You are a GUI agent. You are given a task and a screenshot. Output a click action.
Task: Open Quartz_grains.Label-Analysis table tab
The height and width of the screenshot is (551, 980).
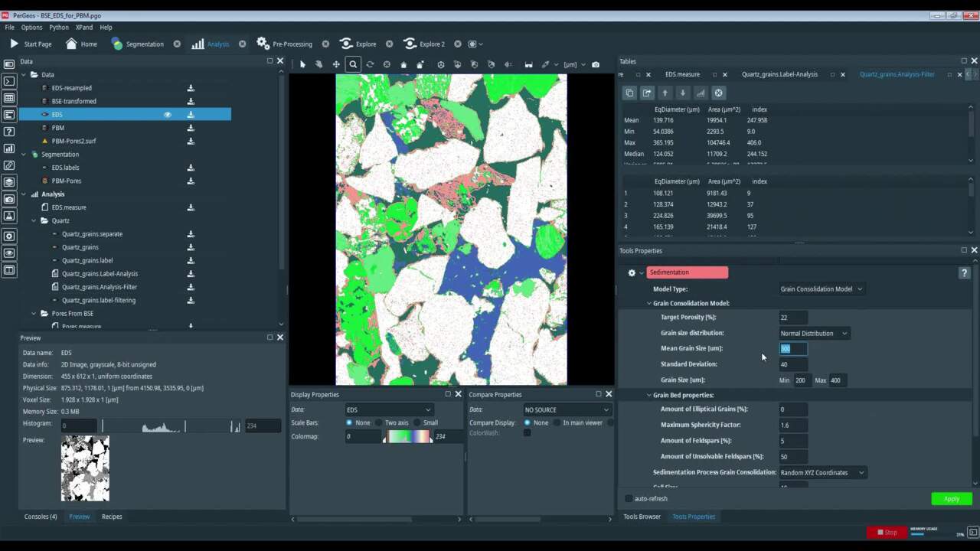coord(779,74)
